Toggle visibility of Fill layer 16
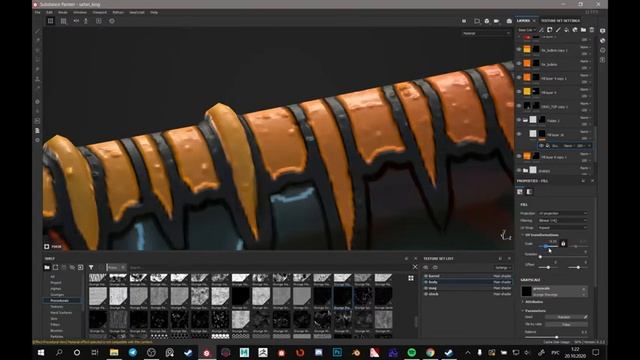The width and height of the screenshot is (640, 360). coord(519,134)
